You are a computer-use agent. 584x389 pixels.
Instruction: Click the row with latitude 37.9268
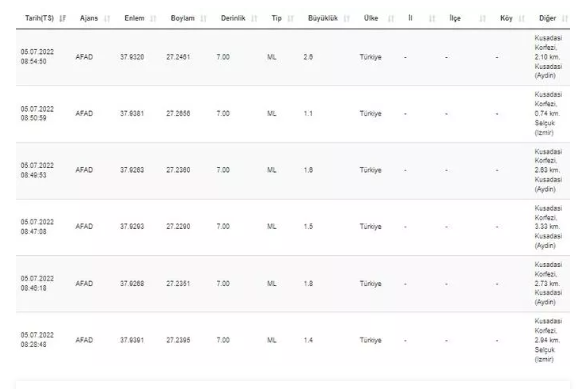(293, 284)
